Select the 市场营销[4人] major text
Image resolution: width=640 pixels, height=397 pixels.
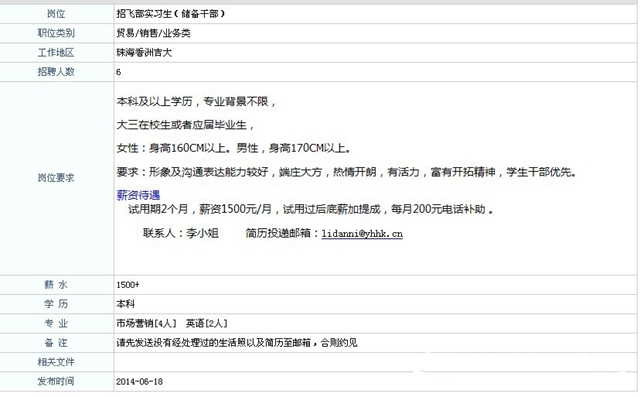147,324
